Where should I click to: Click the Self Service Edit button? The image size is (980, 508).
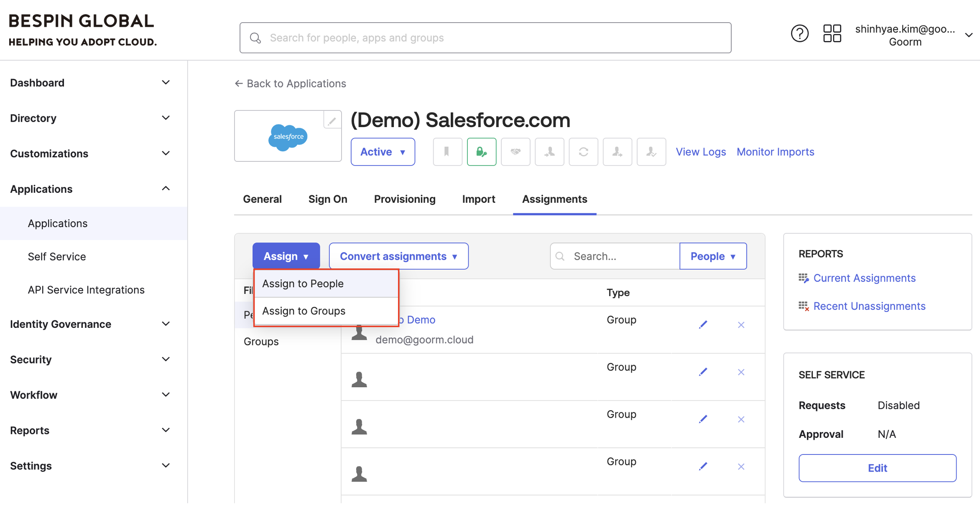[877, 468]
